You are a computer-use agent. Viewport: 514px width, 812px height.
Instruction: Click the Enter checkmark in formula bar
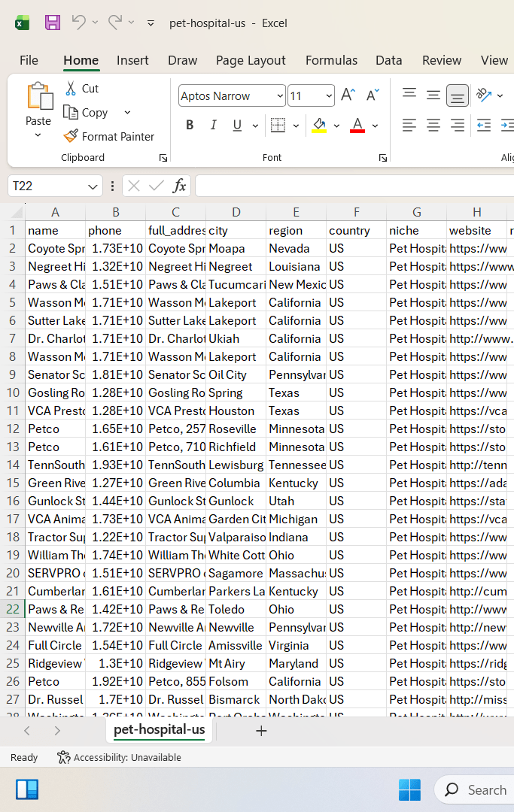point(156,186)
